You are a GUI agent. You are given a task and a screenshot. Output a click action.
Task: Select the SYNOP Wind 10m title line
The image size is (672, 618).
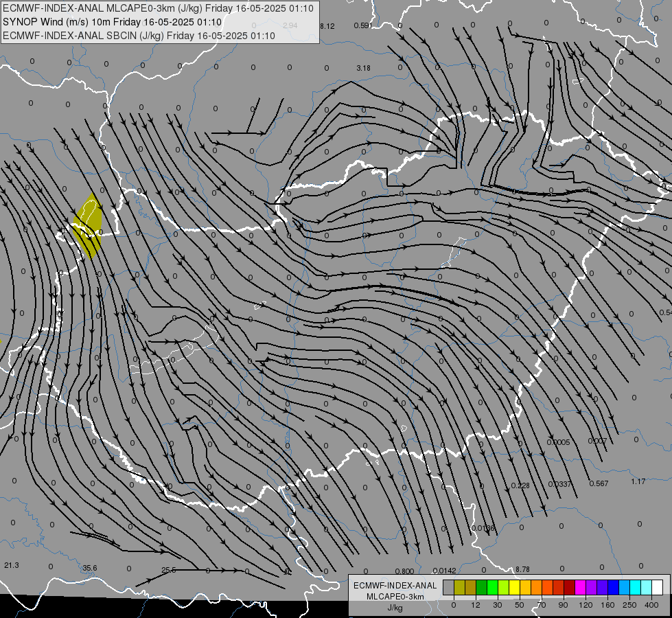pos(112,22)
